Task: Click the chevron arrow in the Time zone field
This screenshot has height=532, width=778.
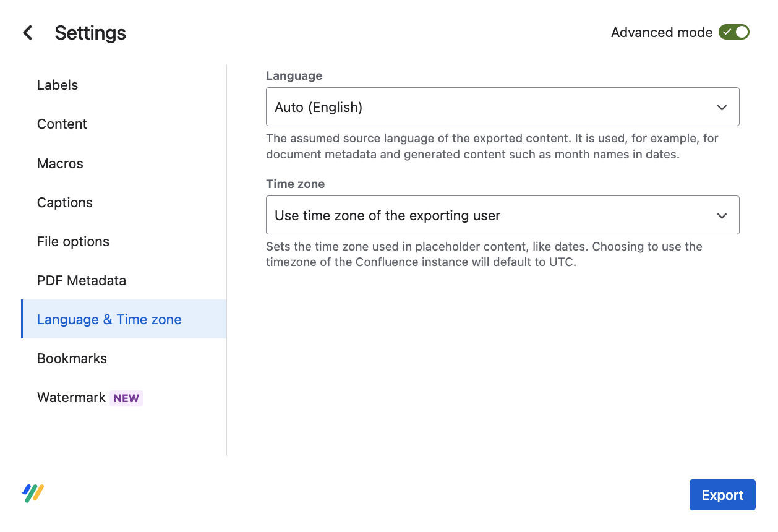Action: point(721,216)
